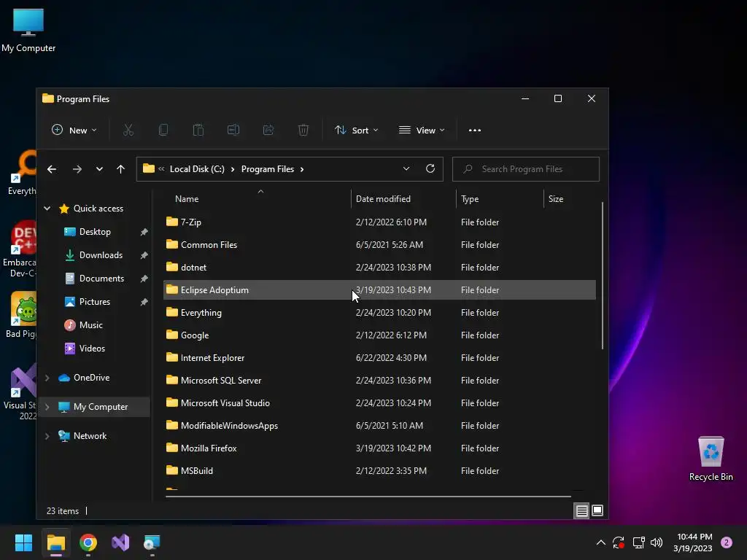Click the sync update tray icon
This screenshot has width=747, height=560.
[x=619, y=542]
